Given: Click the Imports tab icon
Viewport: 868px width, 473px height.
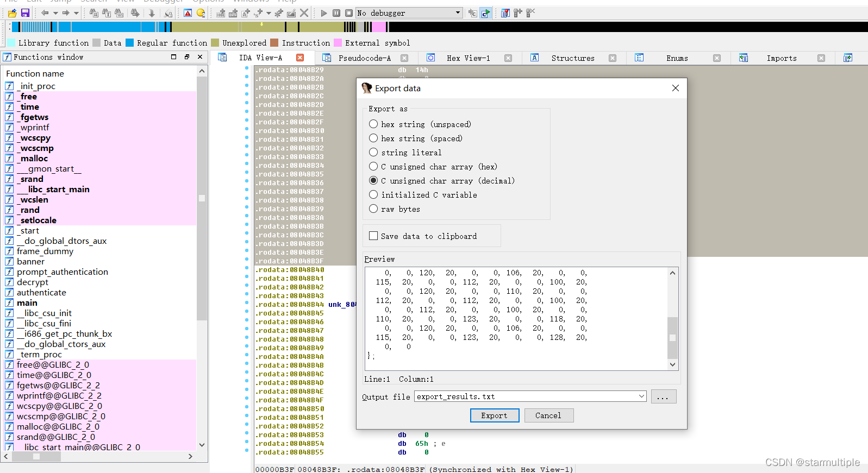Looking at the screenshot, I should (x=744, y=58).
